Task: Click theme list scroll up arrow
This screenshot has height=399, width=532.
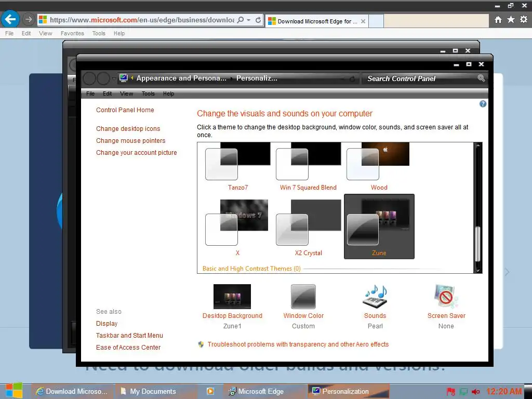Action: pyautogui.click(x=478, y=145)
